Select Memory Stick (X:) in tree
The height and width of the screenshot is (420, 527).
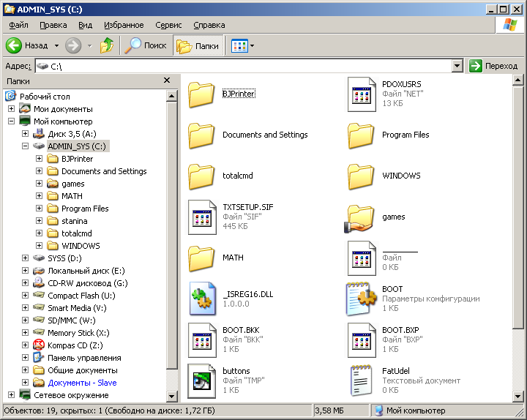pyautogui.click(x=78, y=333)
